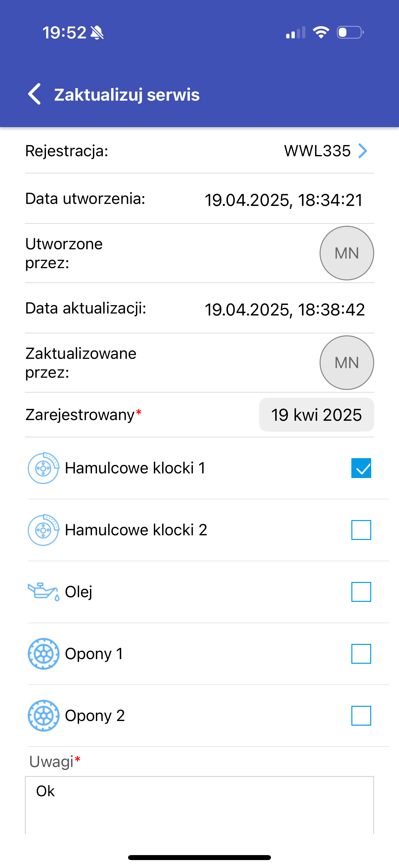Tap the Hamulcowe klocki 1 brake icon
This screenshot has height=868, width=399.
pyautogui.click(x=43, y=468)
